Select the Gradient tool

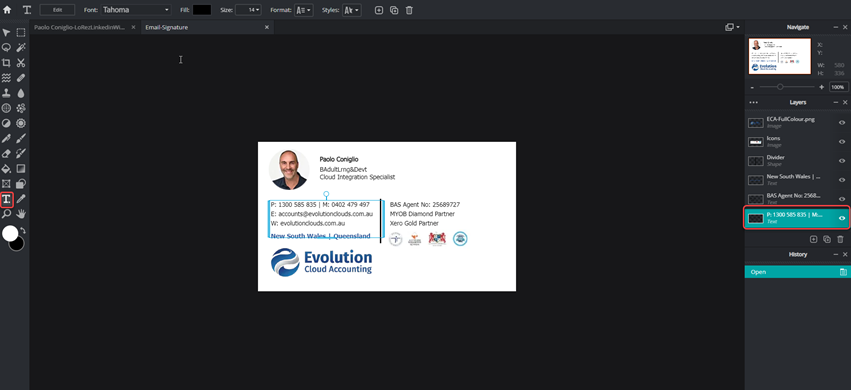(21, 169)
